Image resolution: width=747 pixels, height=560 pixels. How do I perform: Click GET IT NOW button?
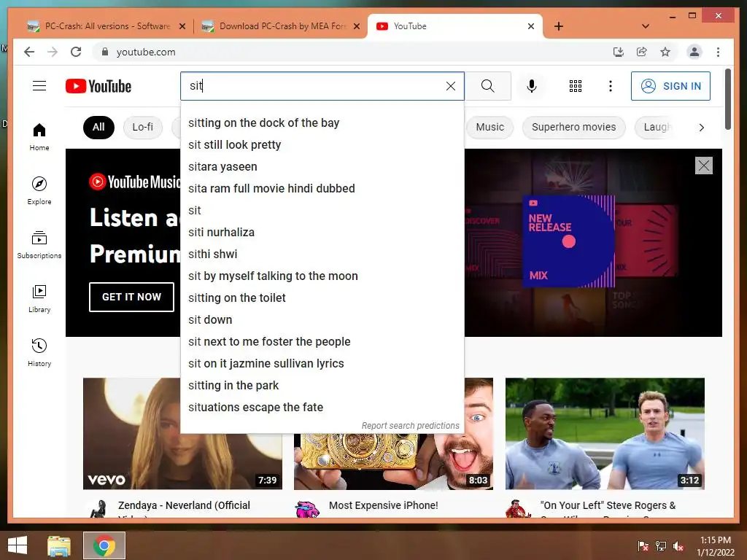click(131, 297)
